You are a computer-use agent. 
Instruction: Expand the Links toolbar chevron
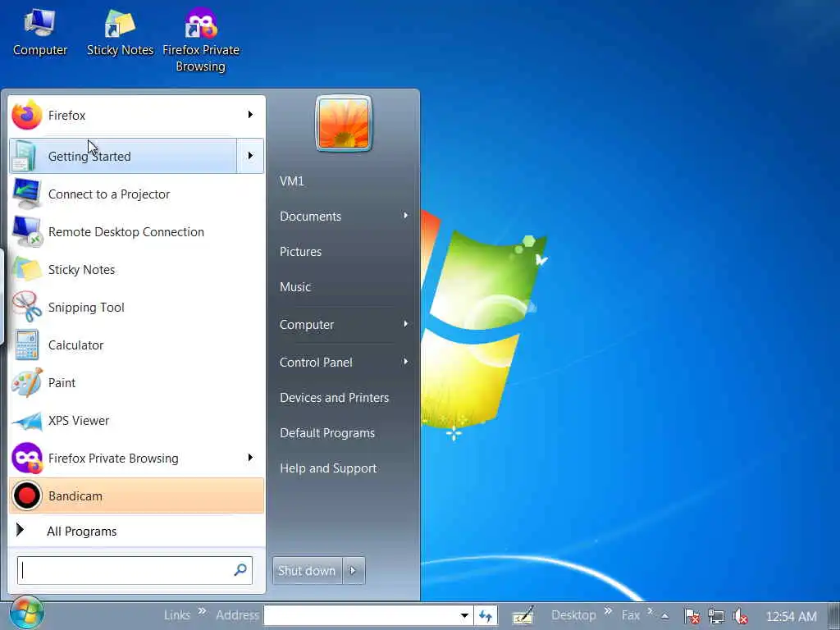(202, 610)
